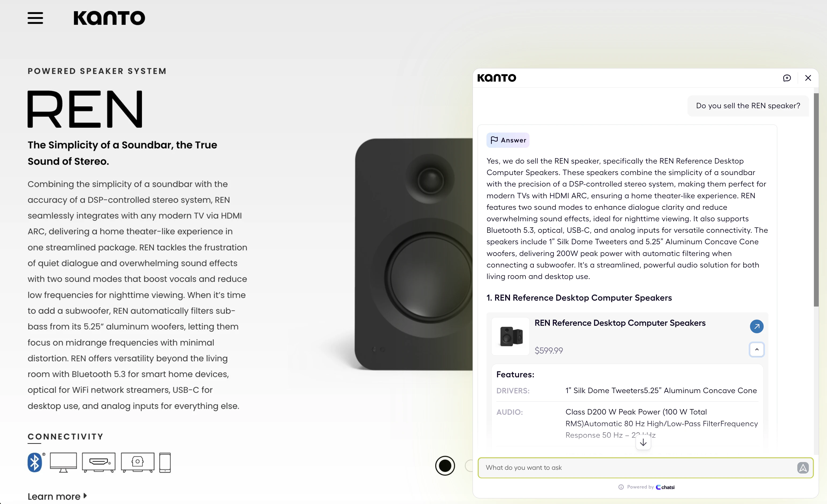
Task: Click the optical TV connectivity icon
Action: point(138,462)
